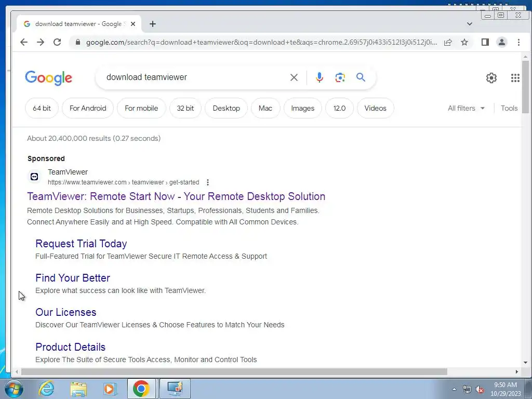Open search Tools
532x399 pixels.
pos(509,108)
